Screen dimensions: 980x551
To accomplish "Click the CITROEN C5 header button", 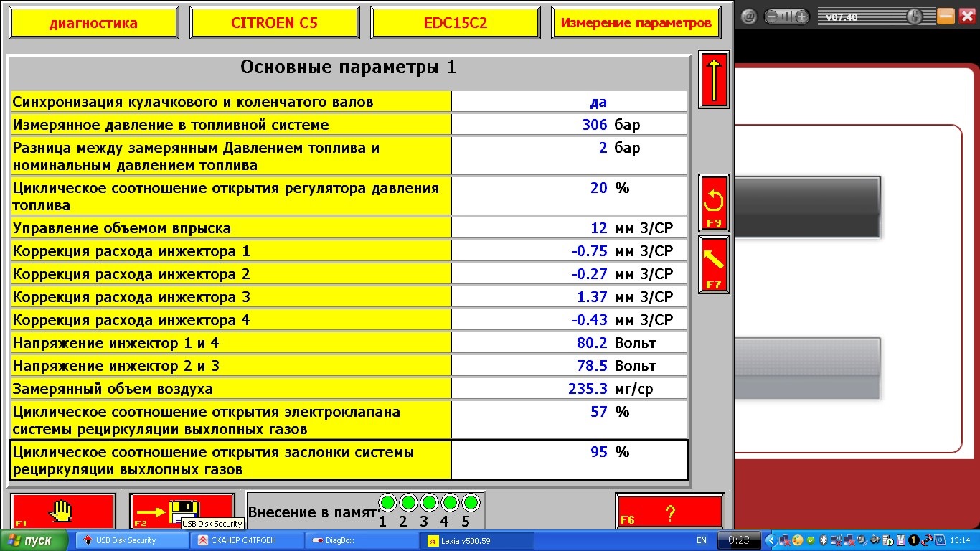I will (x=274, y=23).
